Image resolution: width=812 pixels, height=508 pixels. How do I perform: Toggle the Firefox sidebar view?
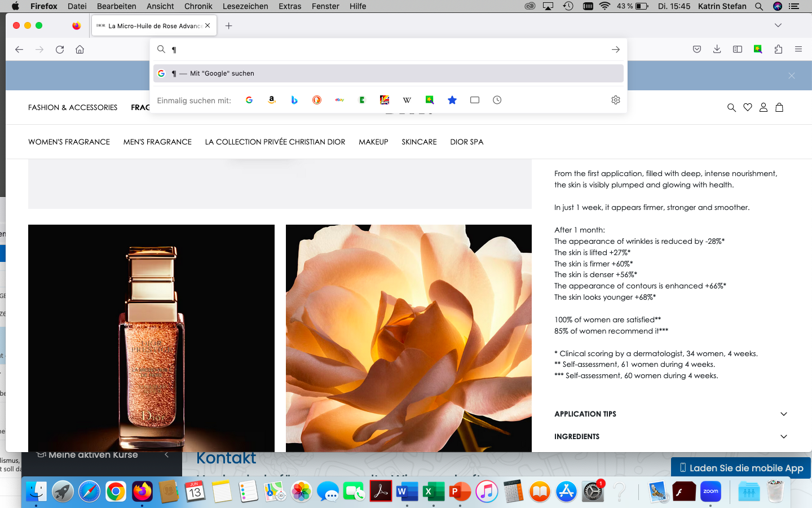pos(738,50)
